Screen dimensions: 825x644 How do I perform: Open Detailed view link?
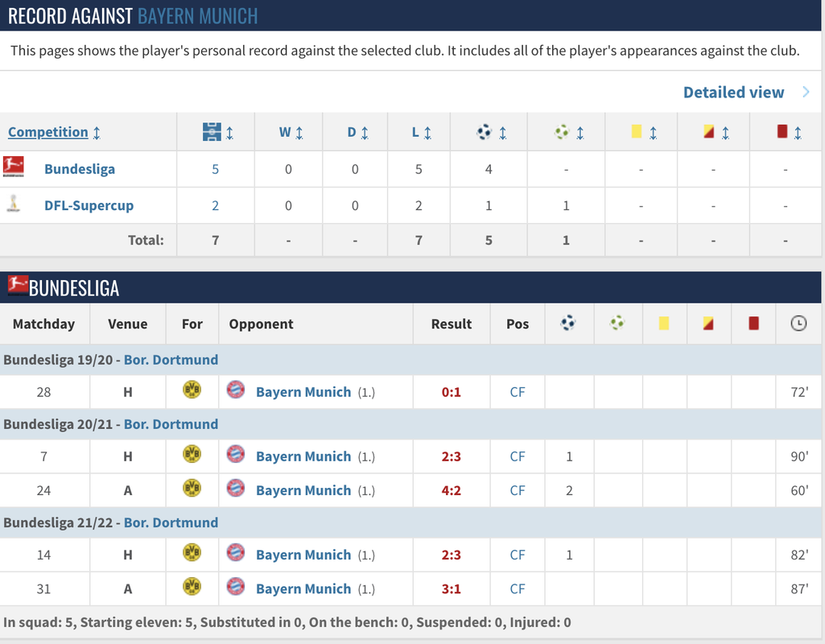click(x=733, y=93)
